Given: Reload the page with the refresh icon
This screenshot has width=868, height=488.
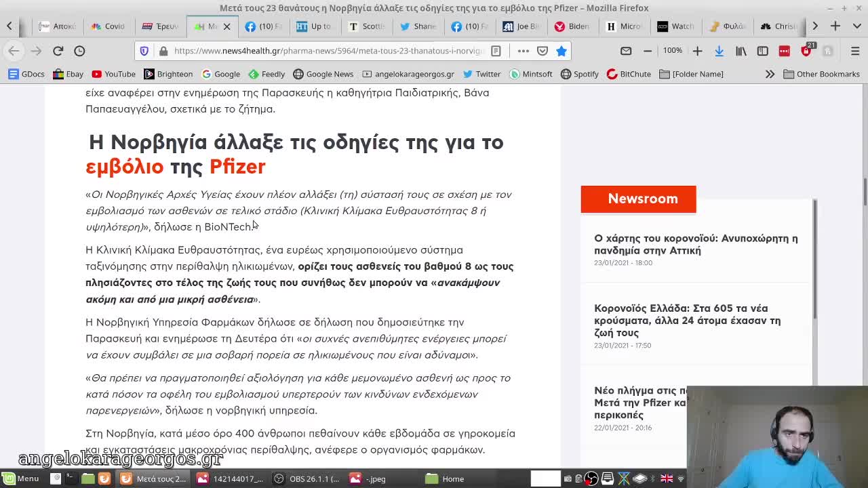Looking at the screenshot, I should [x=58, y=51].
